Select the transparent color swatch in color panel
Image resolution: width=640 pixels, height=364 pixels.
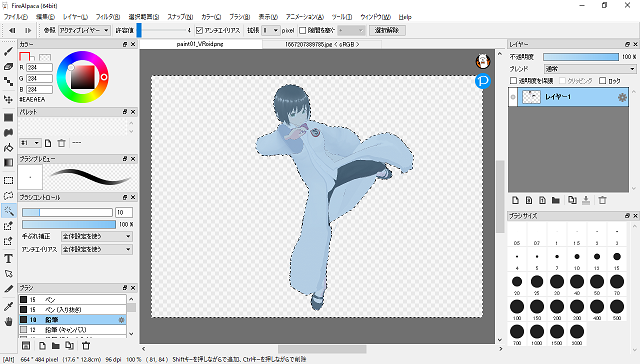click(x=45, y=57)
